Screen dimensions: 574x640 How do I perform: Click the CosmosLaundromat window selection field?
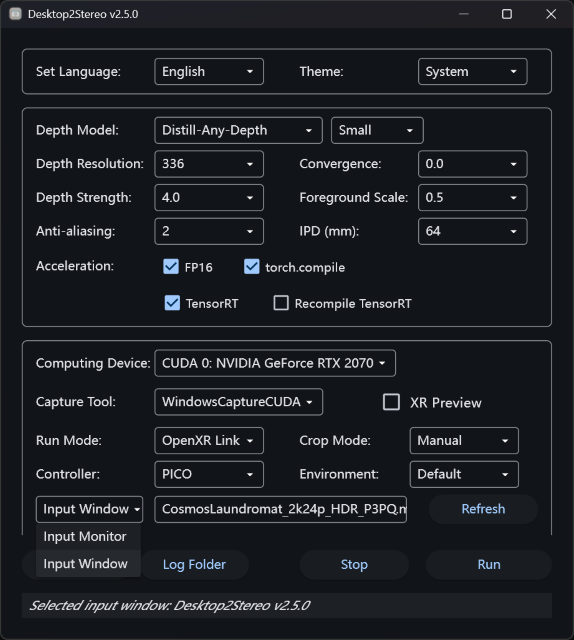(280, 509)
